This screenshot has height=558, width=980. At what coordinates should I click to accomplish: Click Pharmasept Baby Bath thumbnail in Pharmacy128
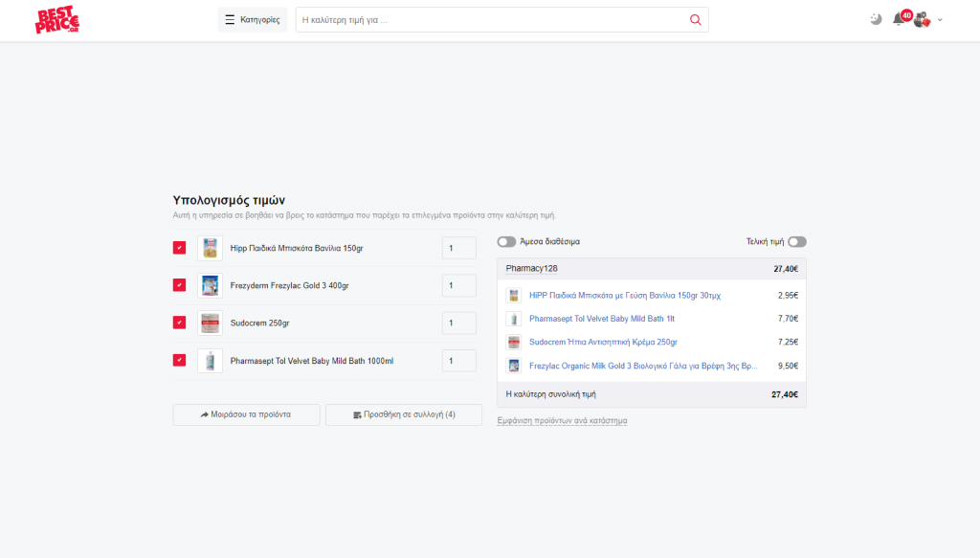point(513,319)
